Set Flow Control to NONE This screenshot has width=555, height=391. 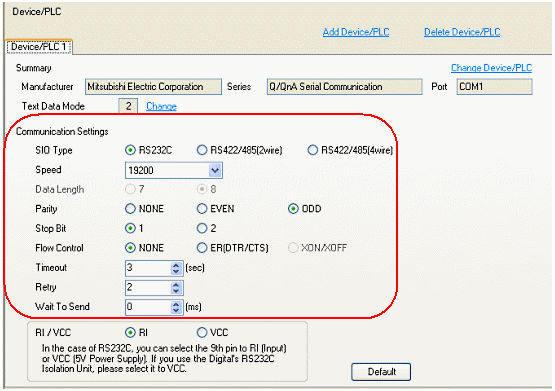[x=130, y=248]
